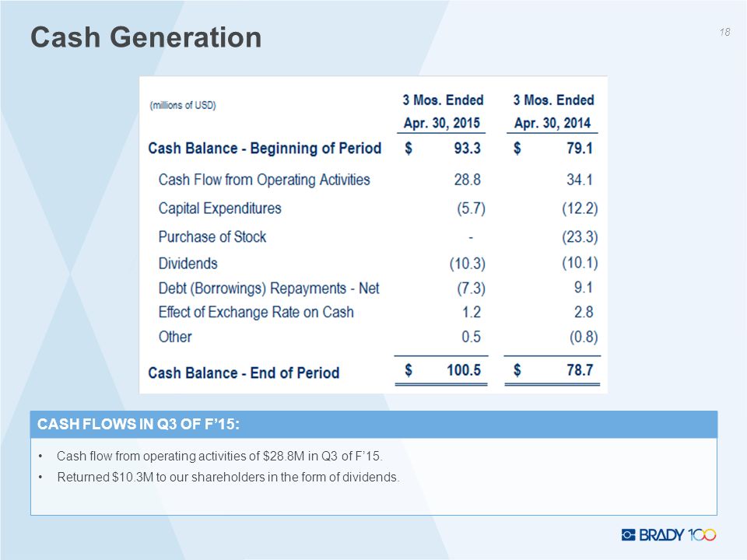Image resolution: width=747 pixels, height=560 pixels.
Task: Click the (0.8) other value
Action: (584, 337)
